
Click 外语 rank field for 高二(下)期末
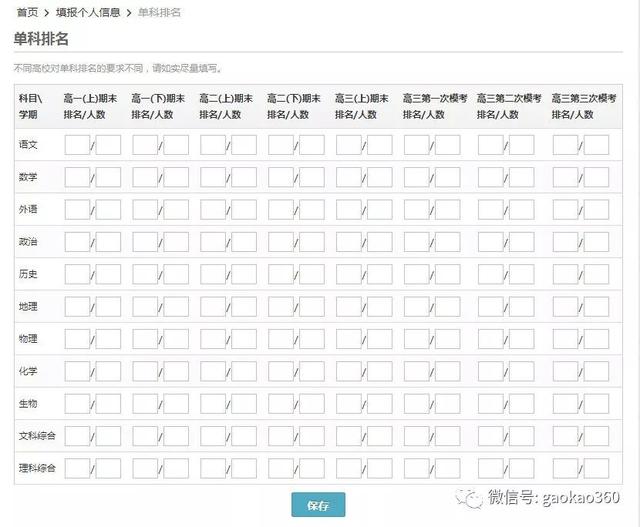pos(281,209)
